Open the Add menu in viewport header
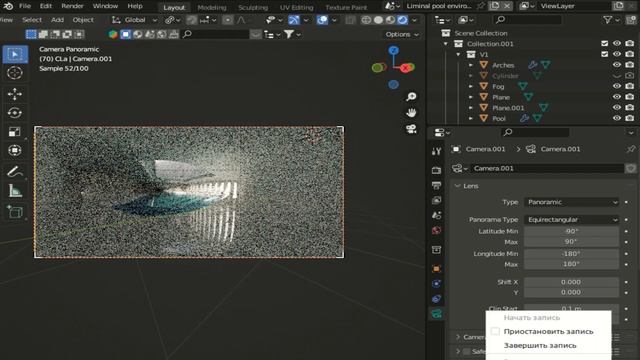640x360 pixels. [x=57, y=20]
